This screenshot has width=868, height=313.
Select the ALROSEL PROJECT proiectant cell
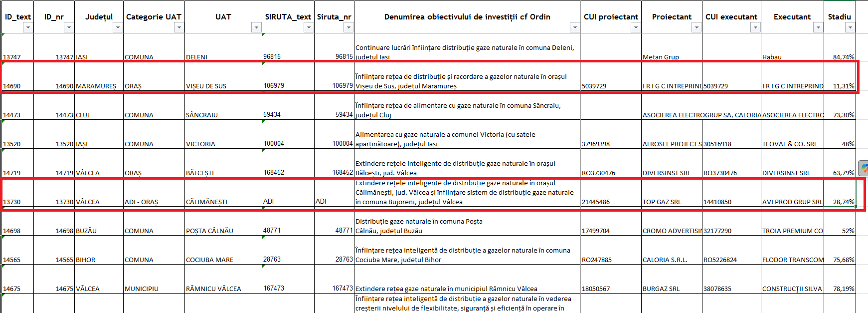click(672, 134)
